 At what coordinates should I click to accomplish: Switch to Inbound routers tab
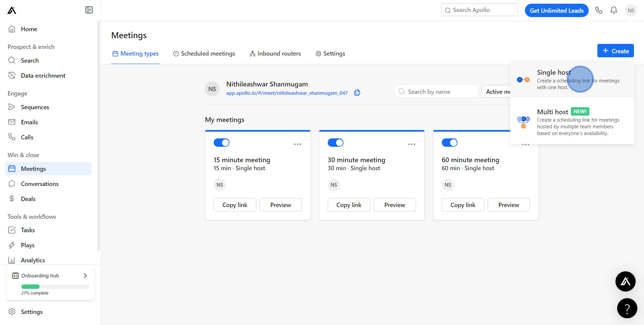[275, 54]
